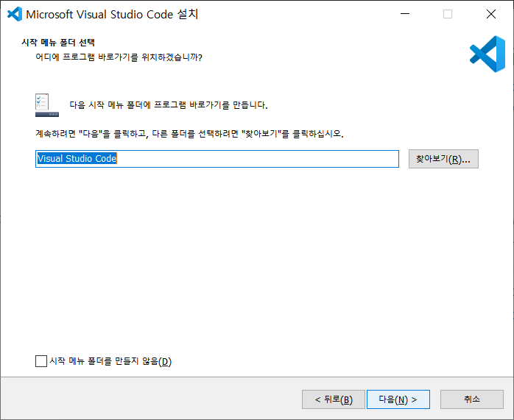Go back with the < 뒤로(B) button

(x=334, y=399)
